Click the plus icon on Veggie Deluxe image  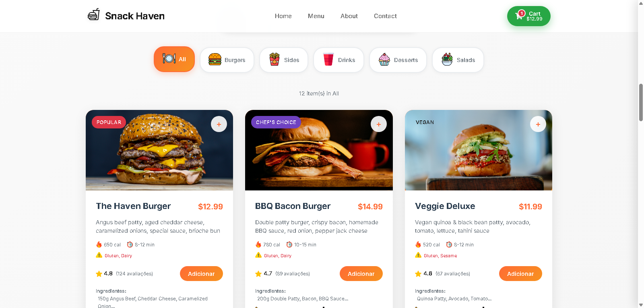pos(538,124)
